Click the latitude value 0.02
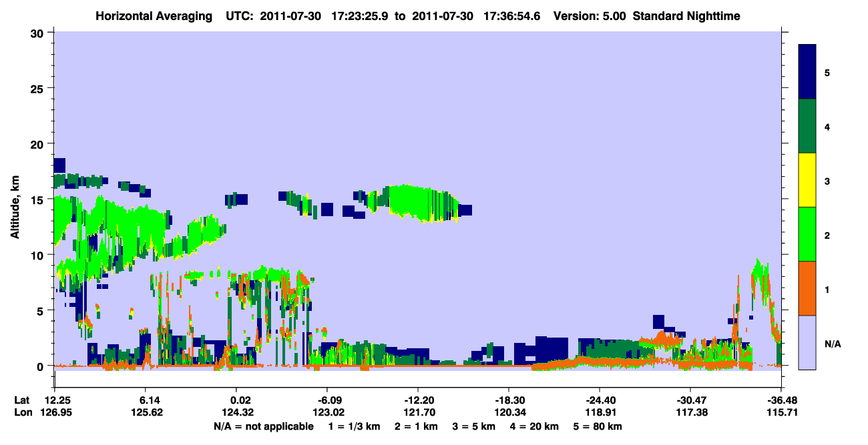The image size is (868, 445). coord(237,400)
